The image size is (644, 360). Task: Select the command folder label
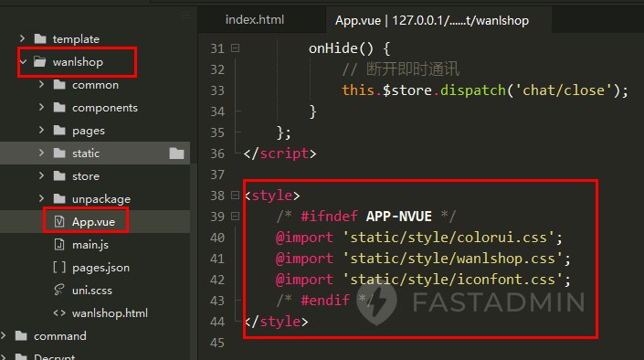coord(60,336)
